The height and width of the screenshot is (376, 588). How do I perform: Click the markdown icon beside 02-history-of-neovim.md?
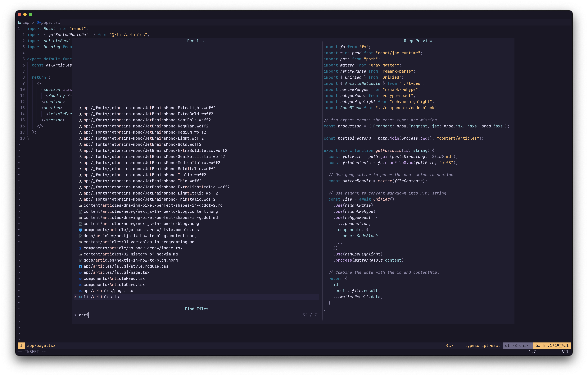pos(80,254)
